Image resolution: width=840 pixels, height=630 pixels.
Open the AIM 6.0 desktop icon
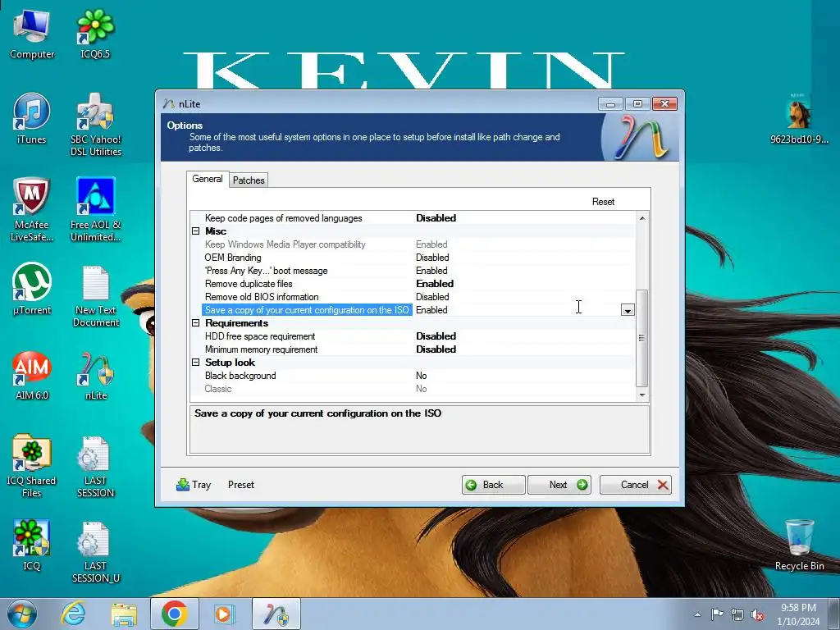32,375
